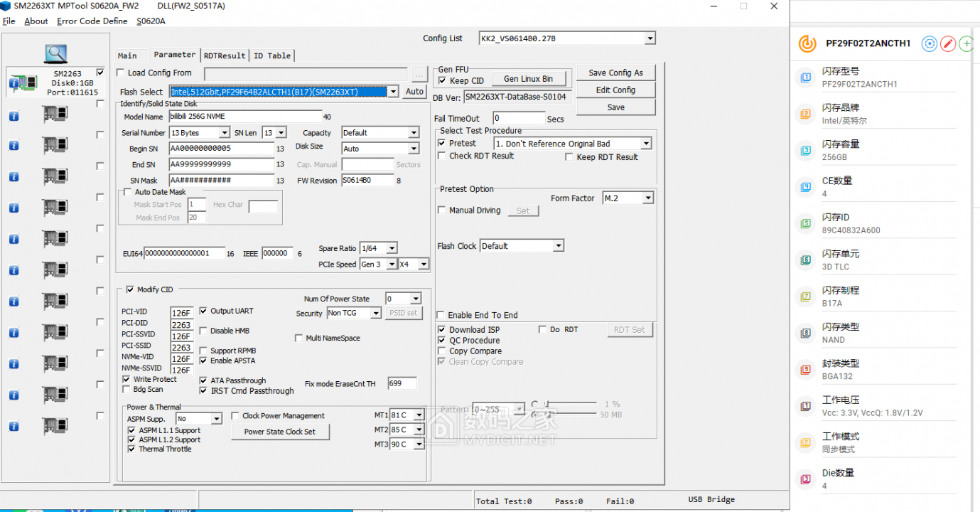The width and height of the screenshot is (980, 512).
Task: Click the SM2263XT MPTool title bar icon
Action: coord(6,6)
